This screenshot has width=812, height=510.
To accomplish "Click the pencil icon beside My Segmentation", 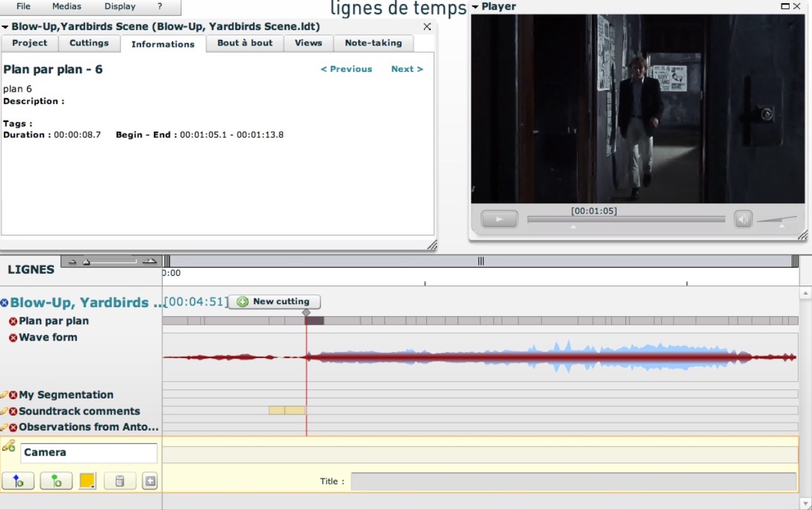I will (4, 395).
